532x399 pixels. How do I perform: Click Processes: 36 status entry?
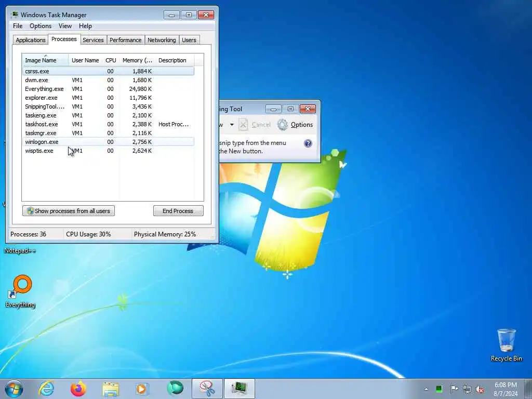[x=28, y=234]
